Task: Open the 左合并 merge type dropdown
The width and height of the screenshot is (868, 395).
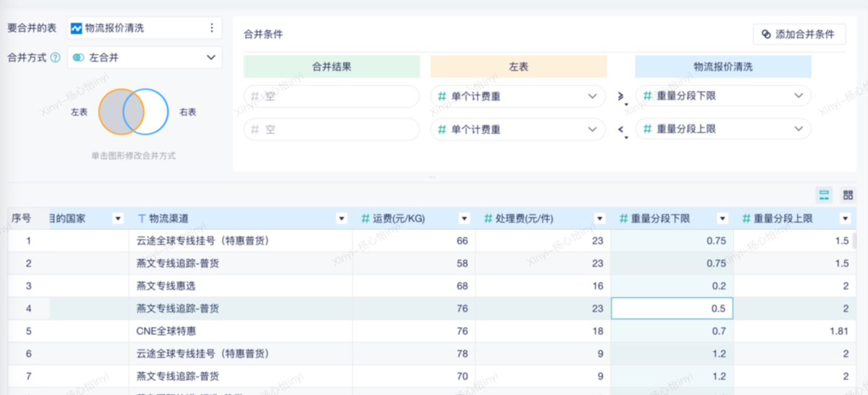Action: pos(145,57)
